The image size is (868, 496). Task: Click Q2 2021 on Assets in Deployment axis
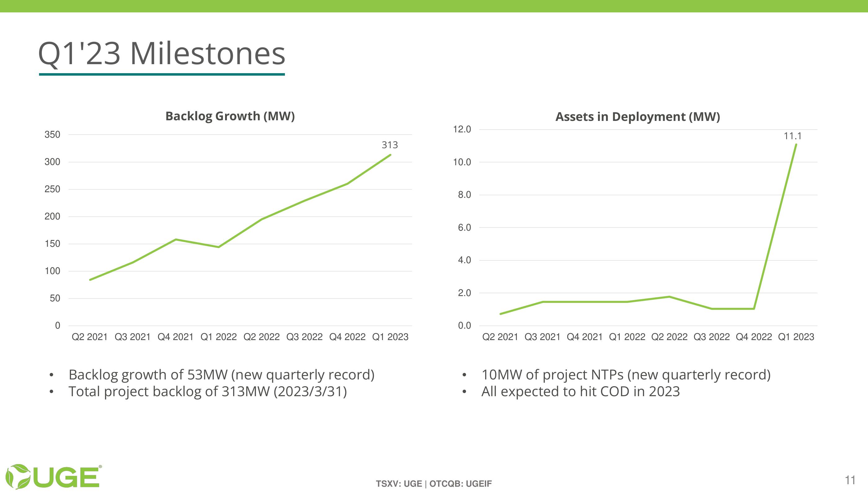[x=500, y=337]
